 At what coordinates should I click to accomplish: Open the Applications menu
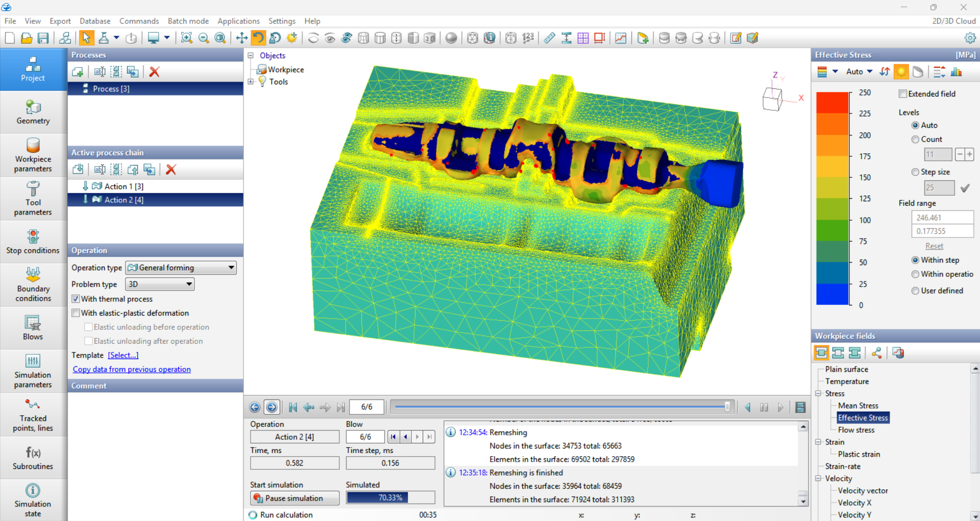[238, 21]
